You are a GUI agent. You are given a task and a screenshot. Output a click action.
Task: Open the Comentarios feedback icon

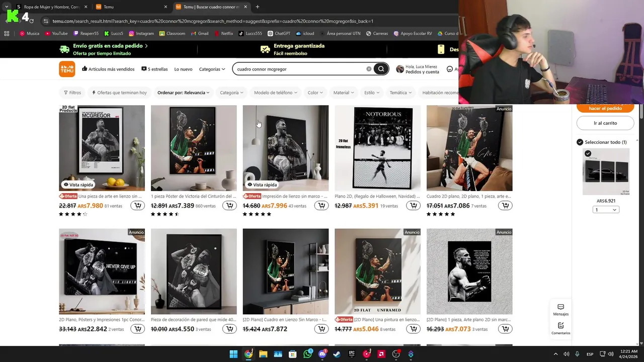tap(560, 328)
